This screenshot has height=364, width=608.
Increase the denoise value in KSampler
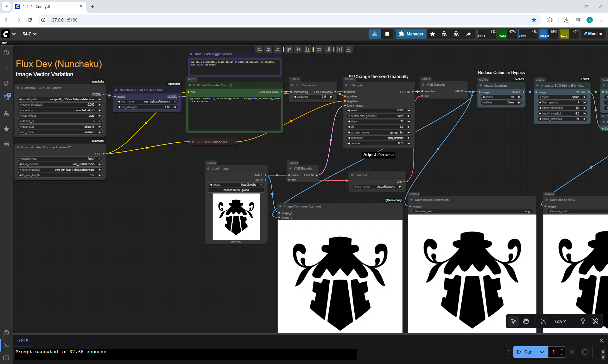pos(408,143)
